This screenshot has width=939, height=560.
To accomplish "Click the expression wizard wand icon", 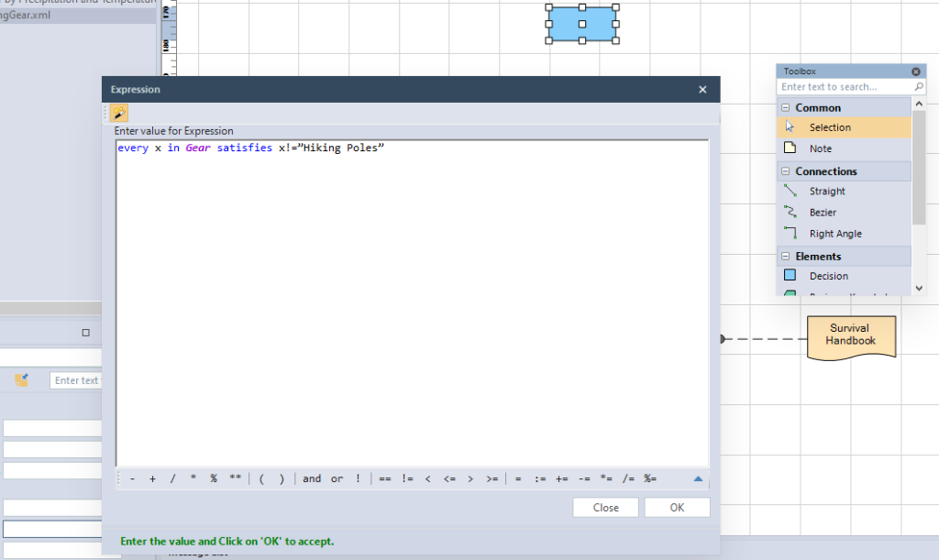I will coord(118,113).
